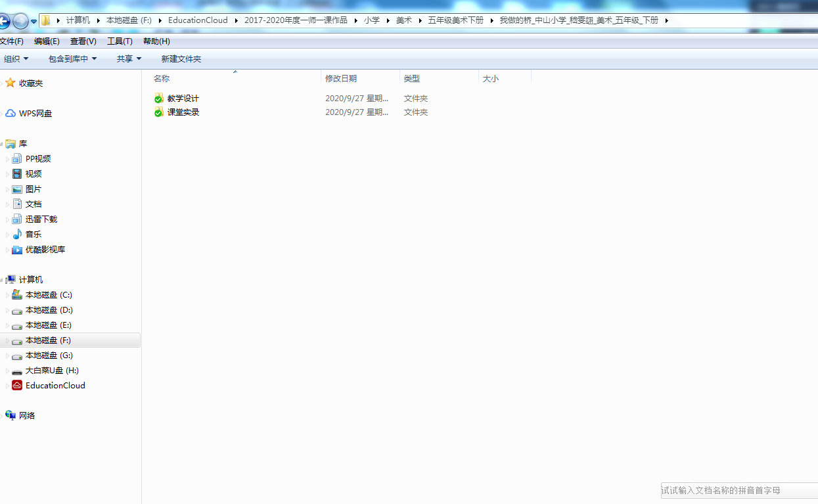Click the 大白菜U盘 (H:) drive icon
This screenshot has width=818, height=504.
tap(17, 371)
